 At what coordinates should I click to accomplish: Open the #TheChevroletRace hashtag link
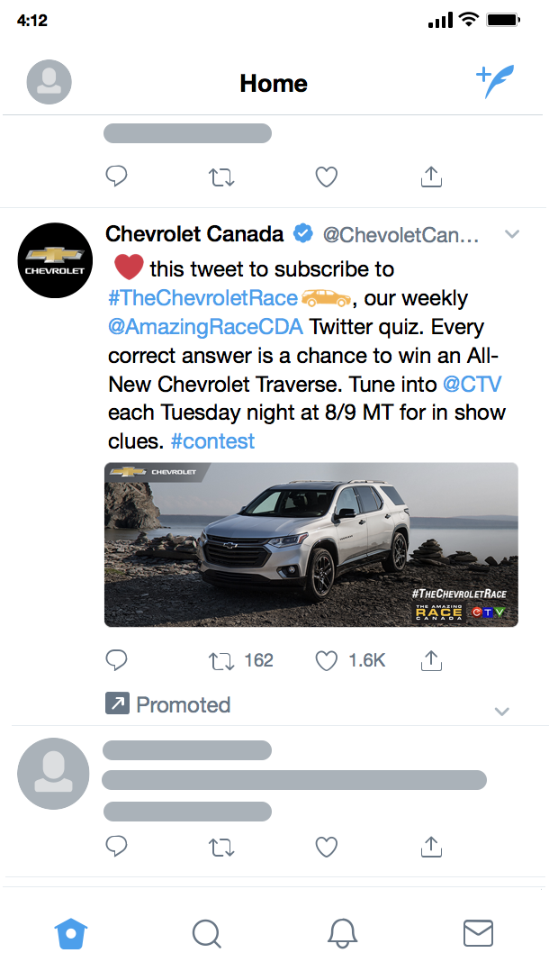coord(202,297)
